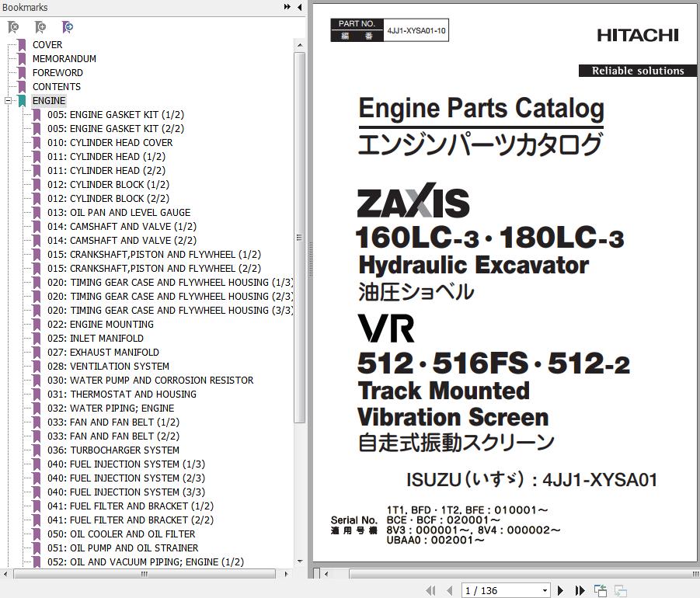Open 052: OIL AND VACUUM PIPING; ENGINE (1/2)

coord(145,561)
